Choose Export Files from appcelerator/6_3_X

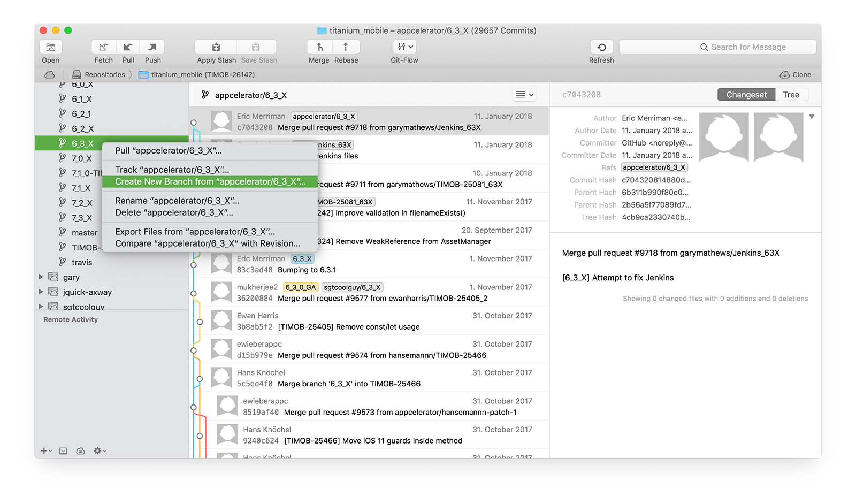click(x=210, y=232)
